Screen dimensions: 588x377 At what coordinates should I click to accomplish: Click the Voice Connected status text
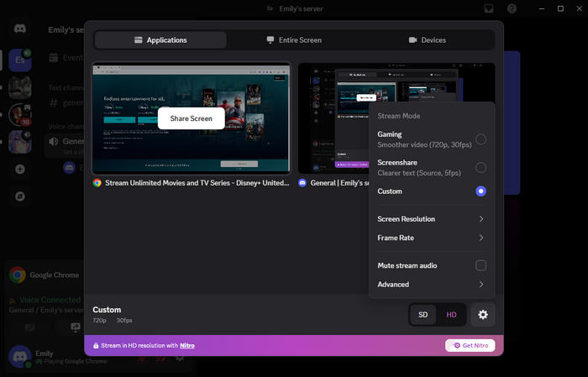[x=50, y=300]
